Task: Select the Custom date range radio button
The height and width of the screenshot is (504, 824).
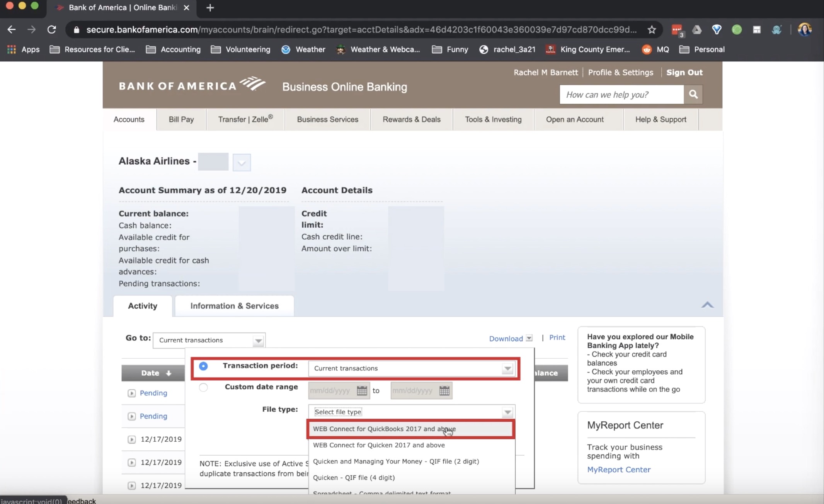Action: click(203, 387)
